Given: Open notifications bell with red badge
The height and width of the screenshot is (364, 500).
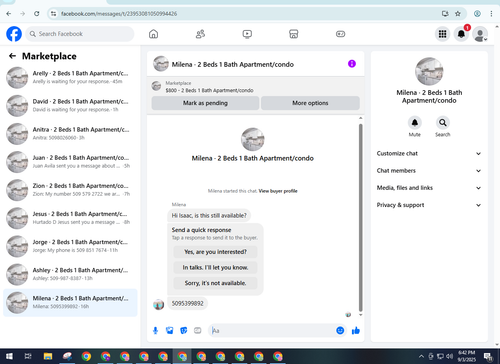Looking at the screenshot, I should click(x=461, y=34).
